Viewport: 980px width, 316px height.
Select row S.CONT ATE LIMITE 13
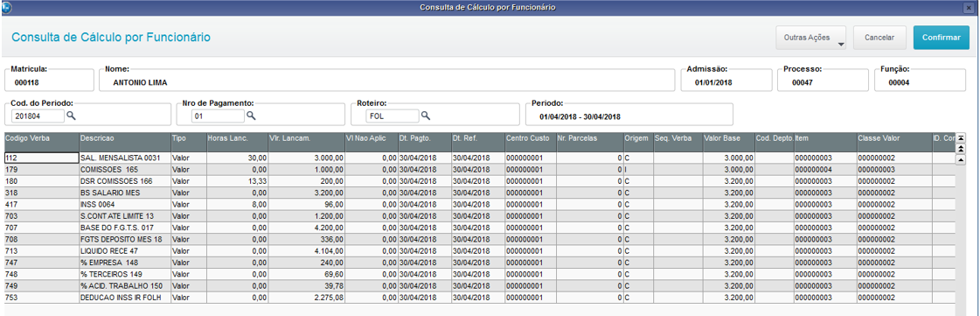tap(479, 216)
